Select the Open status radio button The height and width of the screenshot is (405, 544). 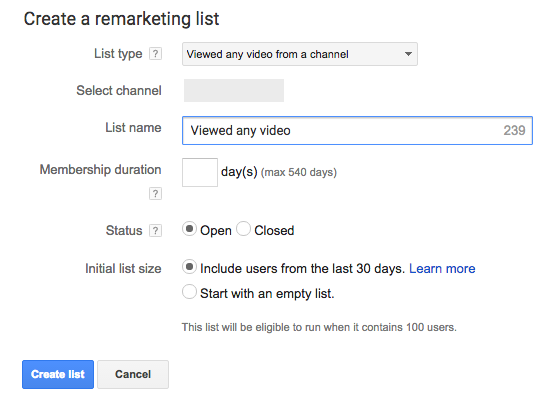point(189,229)
